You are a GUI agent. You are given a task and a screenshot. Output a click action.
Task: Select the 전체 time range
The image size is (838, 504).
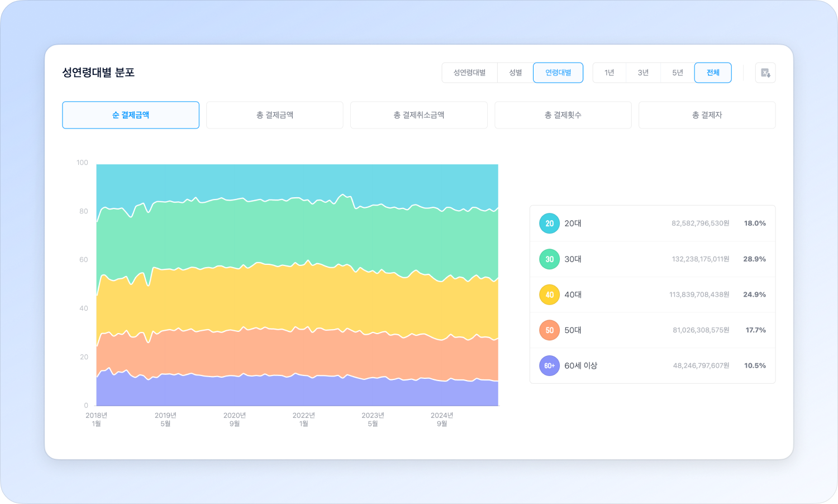(713, 73)
